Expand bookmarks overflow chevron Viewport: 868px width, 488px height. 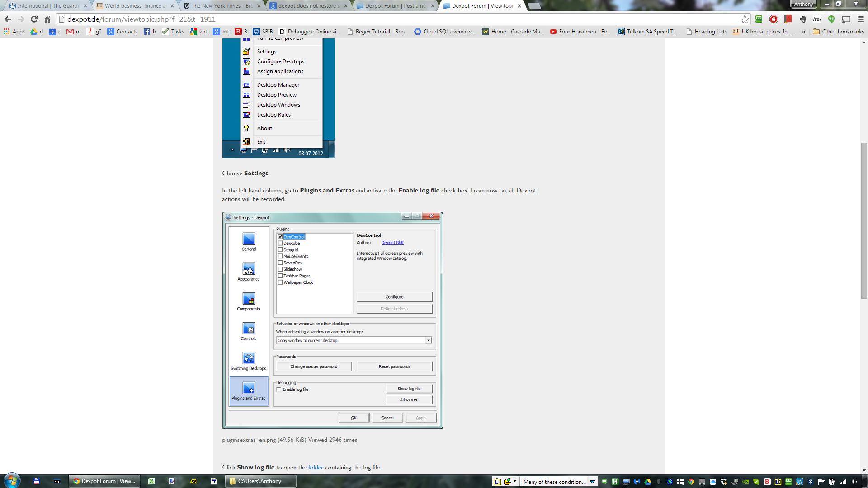tap(803, 32)
